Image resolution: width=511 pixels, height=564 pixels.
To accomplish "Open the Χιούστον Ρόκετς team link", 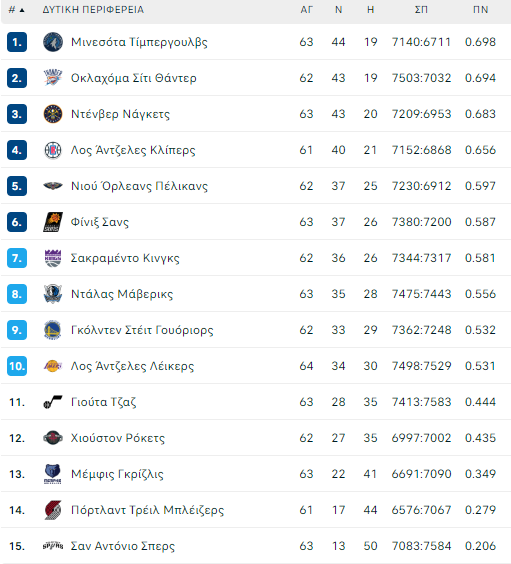I will pos(118,438).
